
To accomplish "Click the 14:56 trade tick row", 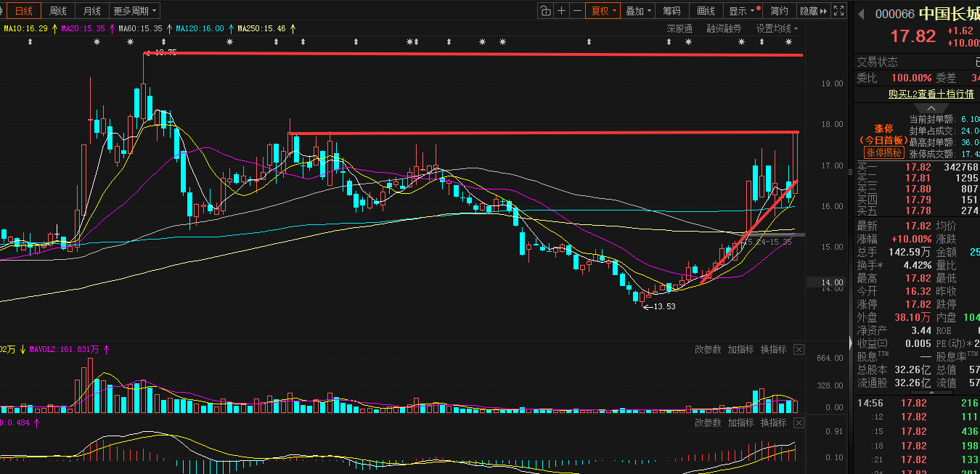I will click(x=918, y=403).
